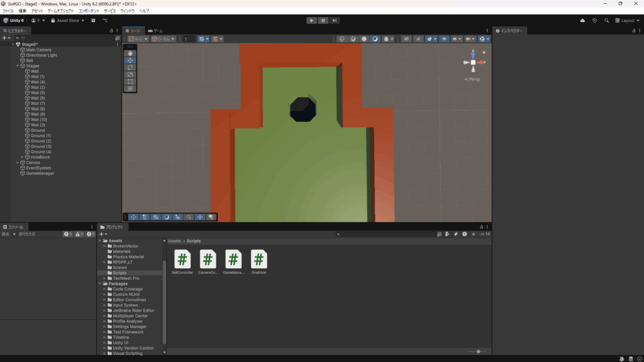Adjust the project icon size slider
This screenshot has height=362, width=644.
[479, 351]
